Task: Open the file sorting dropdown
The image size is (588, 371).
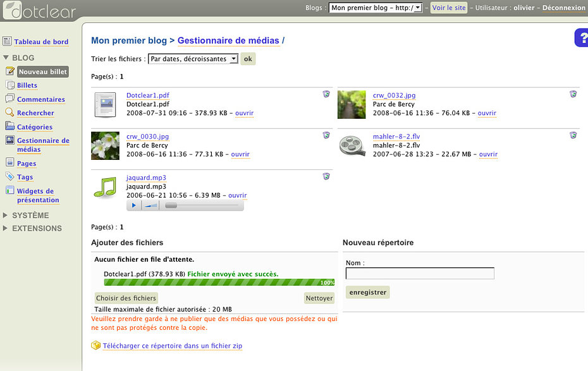Action: click(193, 59)
